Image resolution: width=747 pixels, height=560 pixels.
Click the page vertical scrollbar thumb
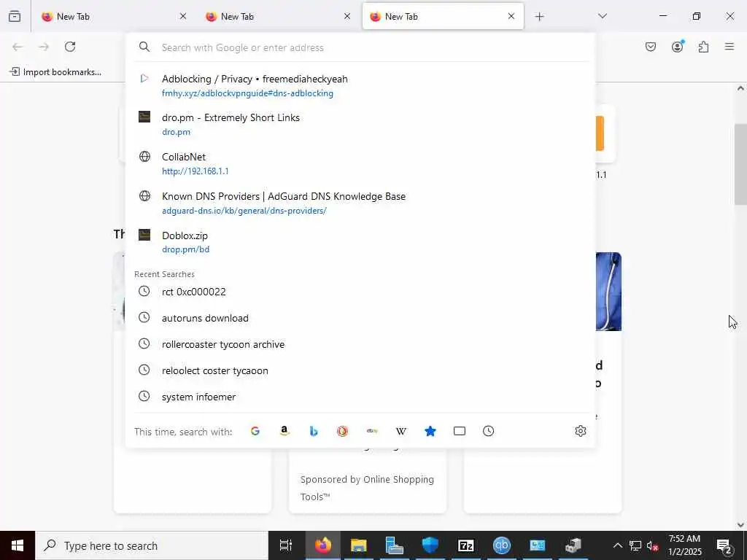click(740, 164)
